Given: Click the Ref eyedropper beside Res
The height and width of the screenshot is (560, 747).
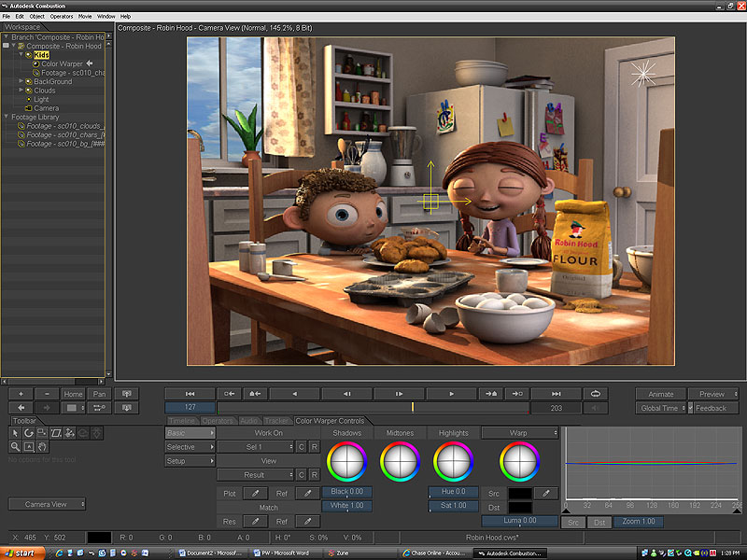Looking at the screenshot, I should [x=308, y=522].
